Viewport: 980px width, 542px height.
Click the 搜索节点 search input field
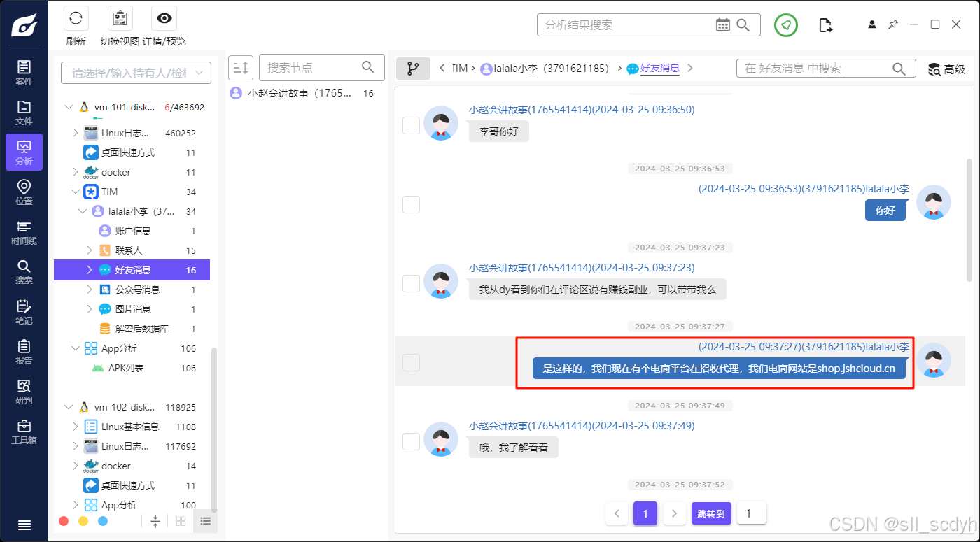tap(311, 68)
